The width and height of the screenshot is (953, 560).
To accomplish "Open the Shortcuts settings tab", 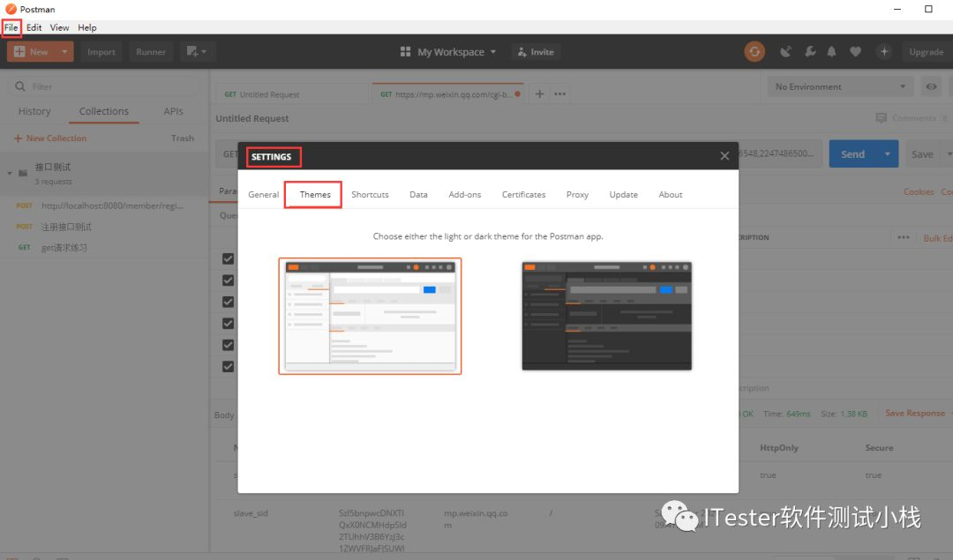I will pyautogui.click(x=370, y=194).
